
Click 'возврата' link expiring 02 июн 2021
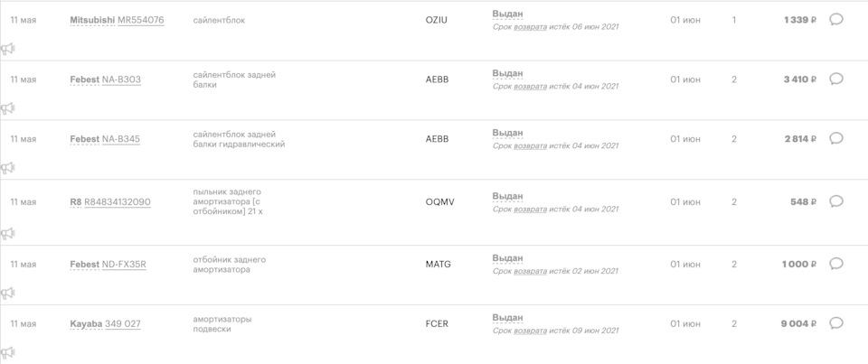pyautogui.click(x=531, y=271)
